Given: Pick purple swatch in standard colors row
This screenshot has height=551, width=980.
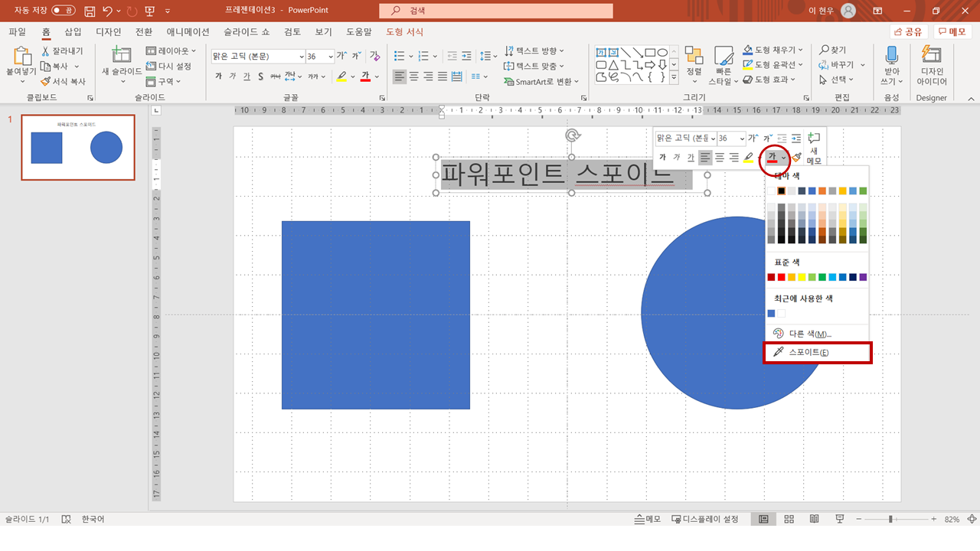Looking at the screenshot, I should [863, 277].
